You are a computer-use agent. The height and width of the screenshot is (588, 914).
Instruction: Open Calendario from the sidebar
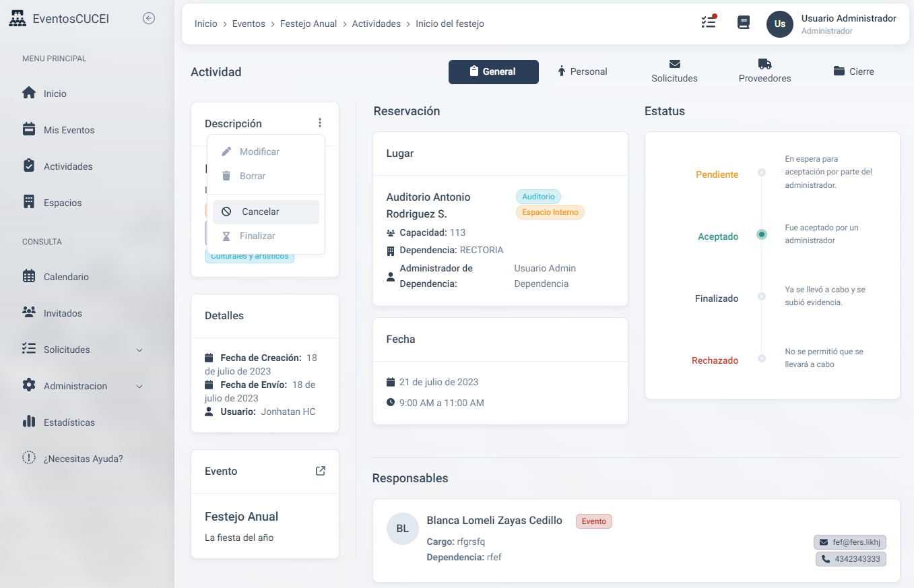66,277
